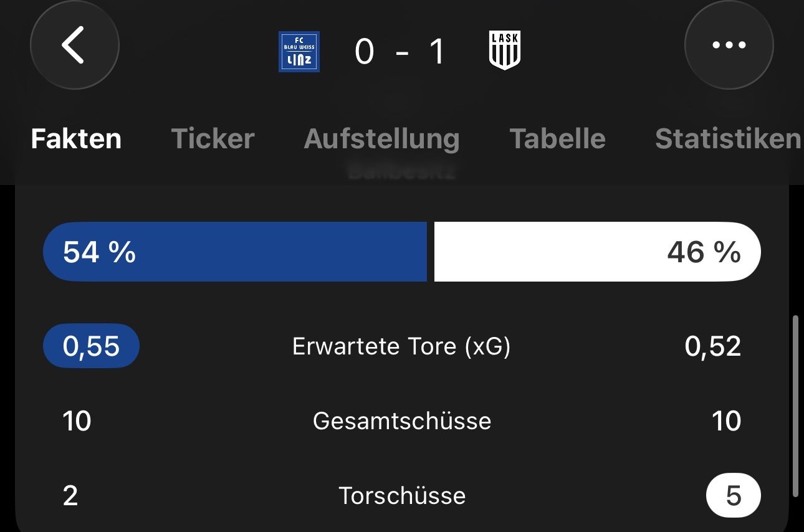Tap the highlighted 5 Torschüsse value
Viewport: 804px width, 532px height.
click(x=733, y=496)
